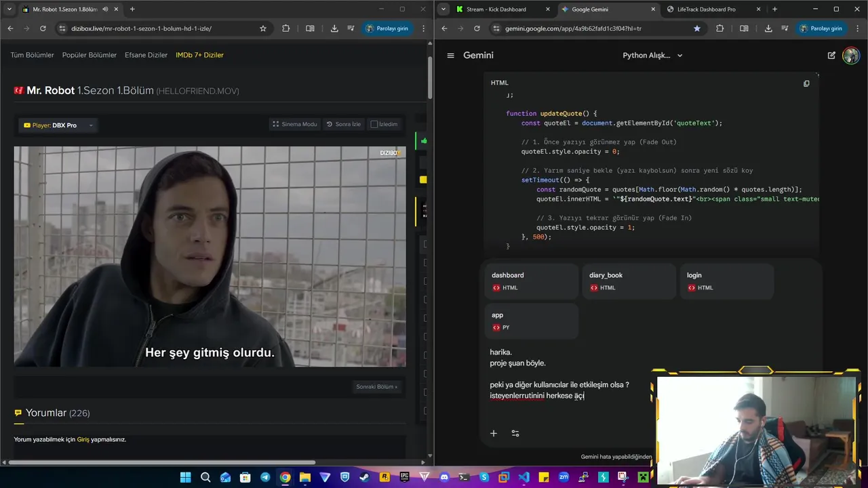Viewport: 868px width, 488px height.
Task: Open the login HTML file attachment
Action: (726, 281)
